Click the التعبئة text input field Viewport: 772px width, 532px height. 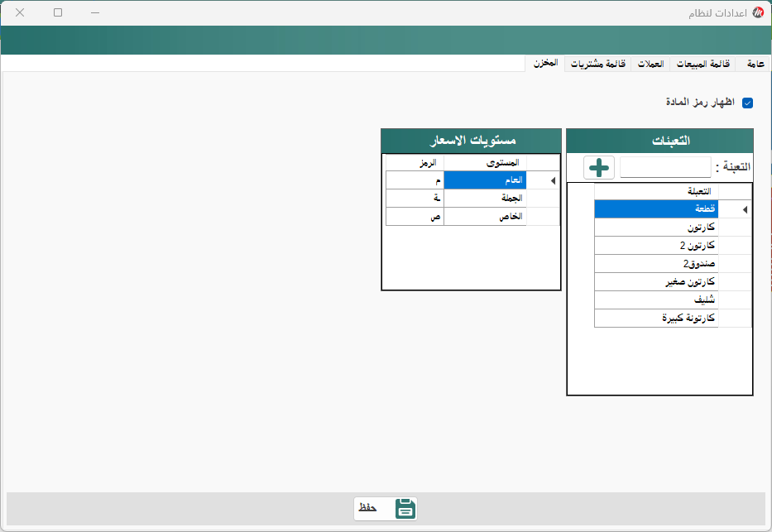pos(665,167)
